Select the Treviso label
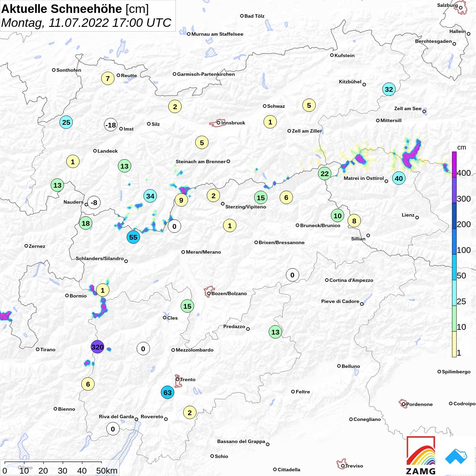 [x=354, y=466]
